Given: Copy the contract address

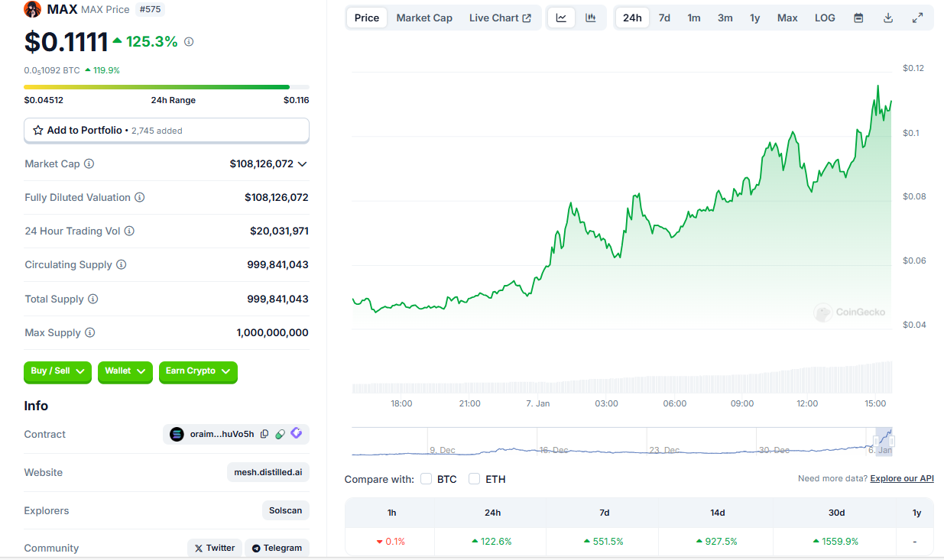Looking at the screenshot, I should pos(264,434).
